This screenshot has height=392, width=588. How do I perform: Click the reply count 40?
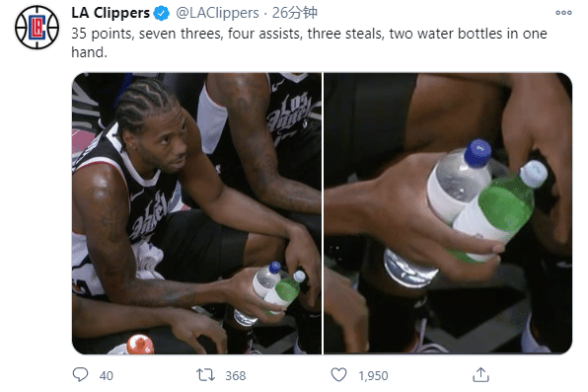point(107,375)
